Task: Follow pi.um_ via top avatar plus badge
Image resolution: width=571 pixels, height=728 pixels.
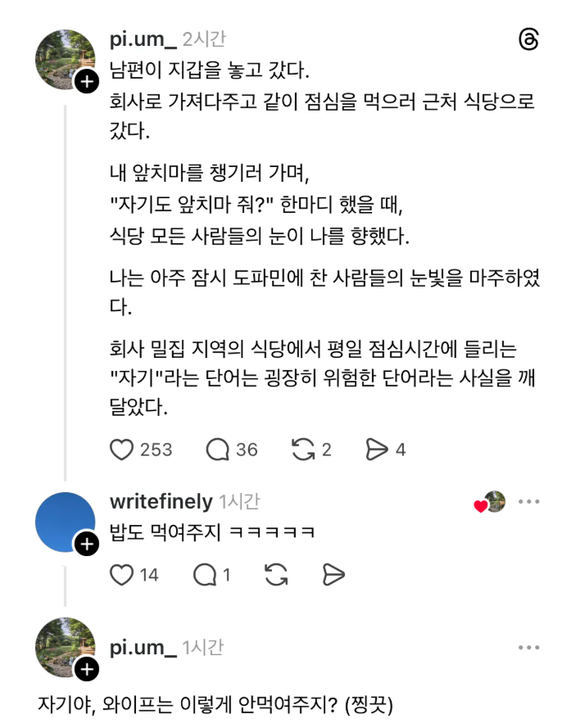Action: click(x=87, y=81)
